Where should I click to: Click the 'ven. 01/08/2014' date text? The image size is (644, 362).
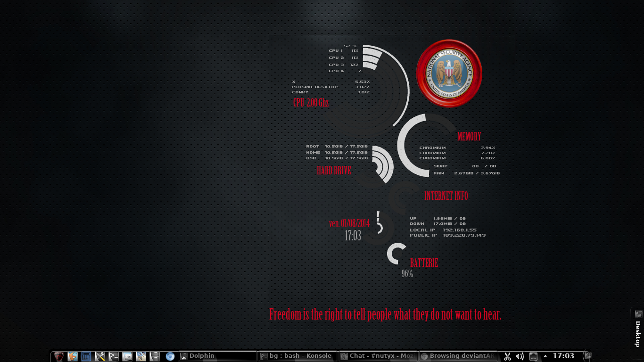[349, 223]
